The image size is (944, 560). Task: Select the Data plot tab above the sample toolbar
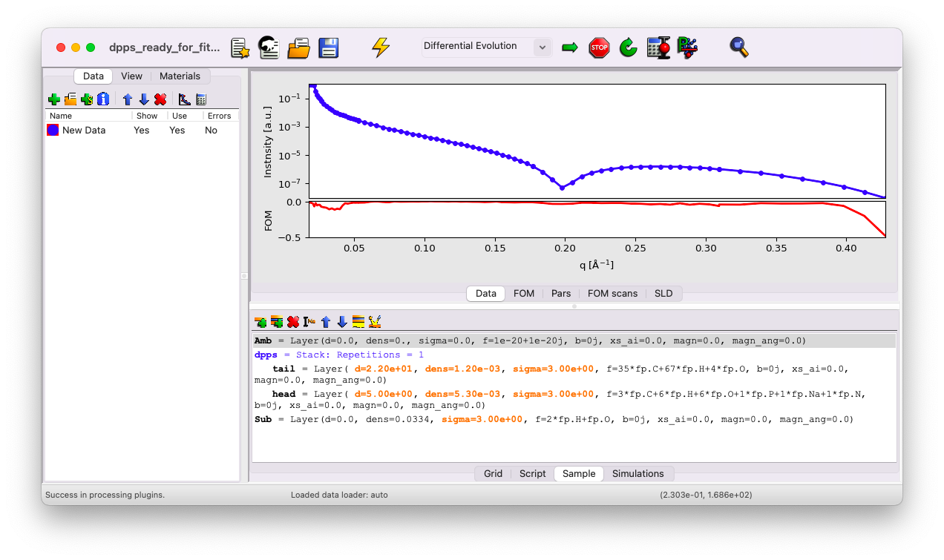(x=486, y=293)
